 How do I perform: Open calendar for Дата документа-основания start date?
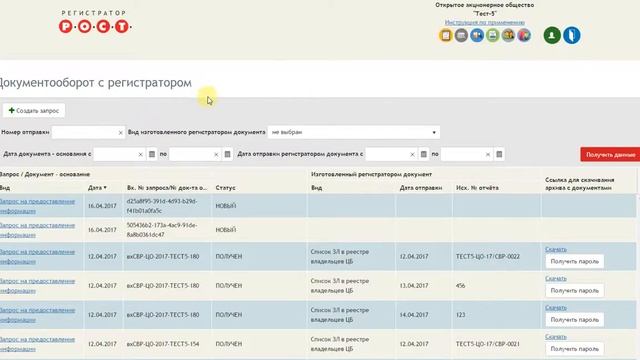coord(152,154)
